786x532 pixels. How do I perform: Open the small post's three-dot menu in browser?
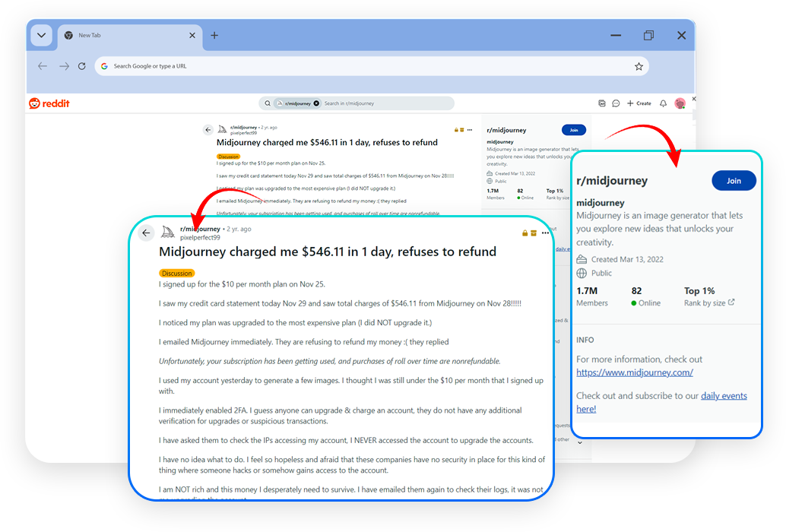[x=470, y=130]
